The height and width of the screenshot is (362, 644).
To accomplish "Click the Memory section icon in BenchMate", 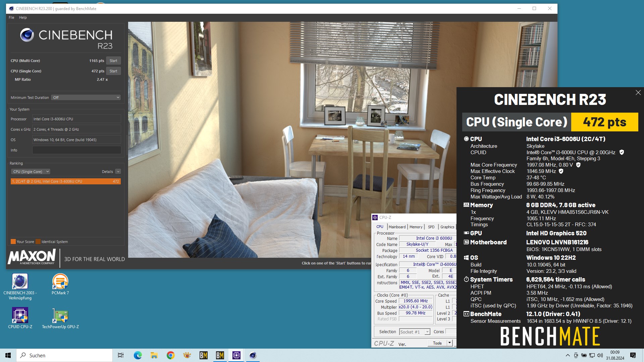I will coord(466,205).
